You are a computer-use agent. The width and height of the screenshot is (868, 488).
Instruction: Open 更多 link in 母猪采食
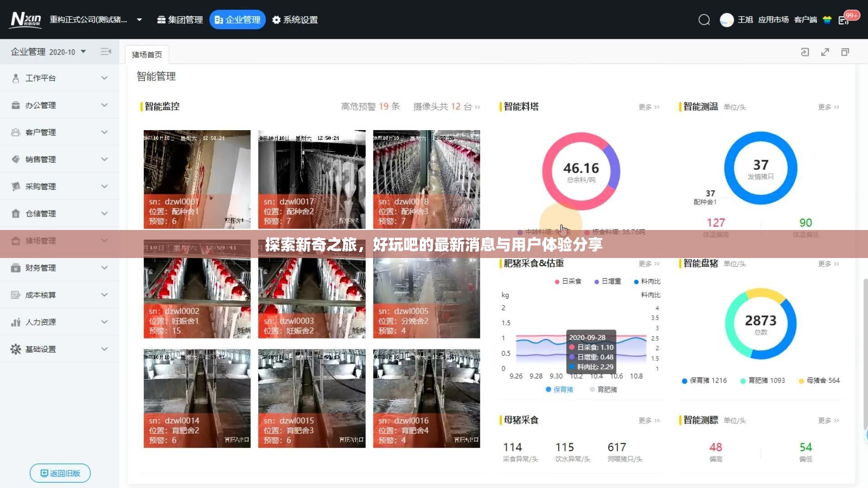click(x=649, y=421)
